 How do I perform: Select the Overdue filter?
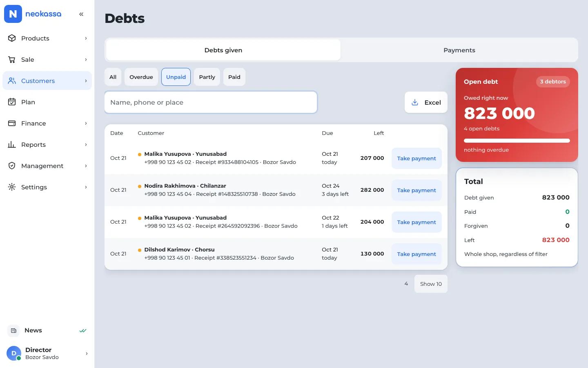141,77
